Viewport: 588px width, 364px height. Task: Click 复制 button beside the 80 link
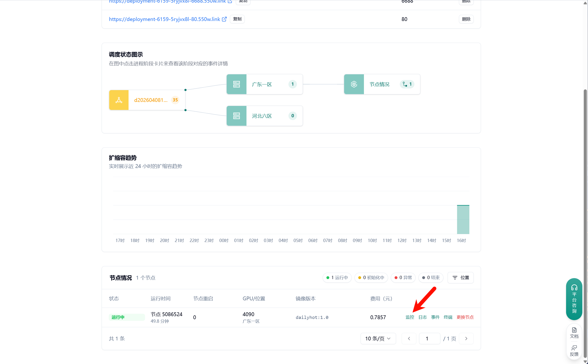237,19
